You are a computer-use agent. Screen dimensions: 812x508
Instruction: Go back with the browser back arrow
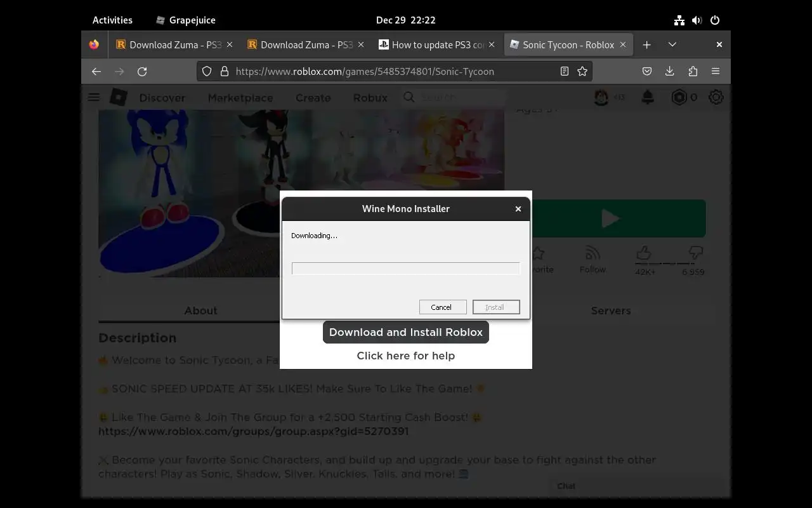(x=96, y=72)
